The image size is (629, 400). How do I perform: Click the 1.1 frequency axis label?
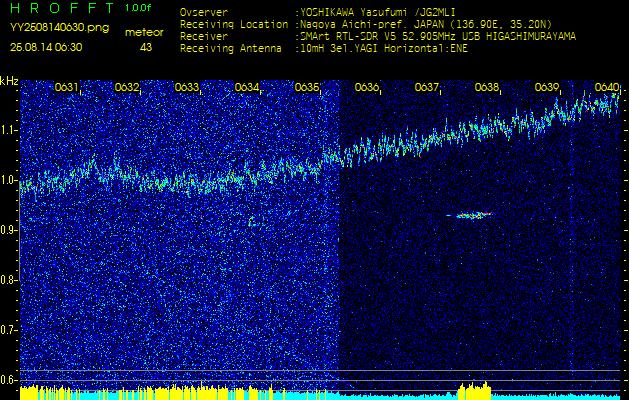pyautogui.click(x=9, y=130)
